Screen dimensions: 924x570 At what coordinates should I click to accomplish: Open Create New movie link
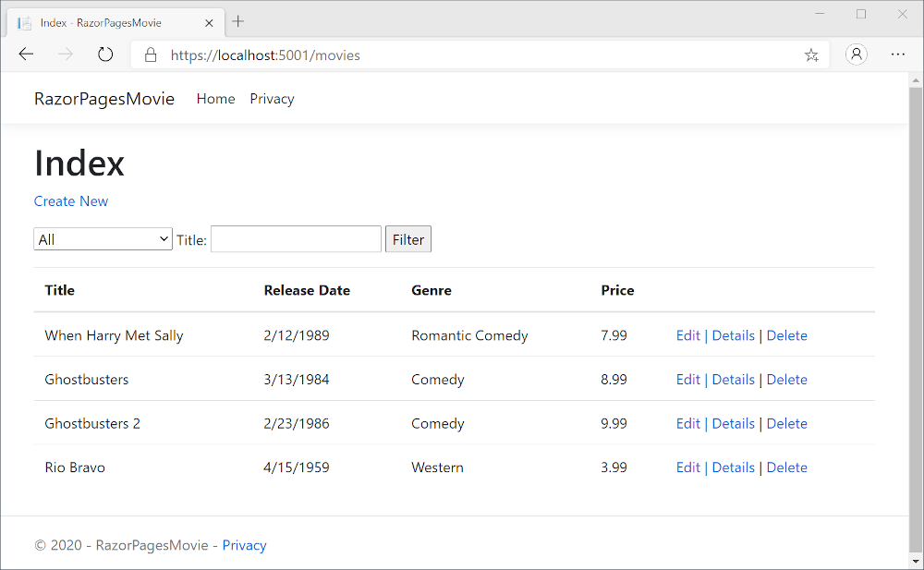71,200
